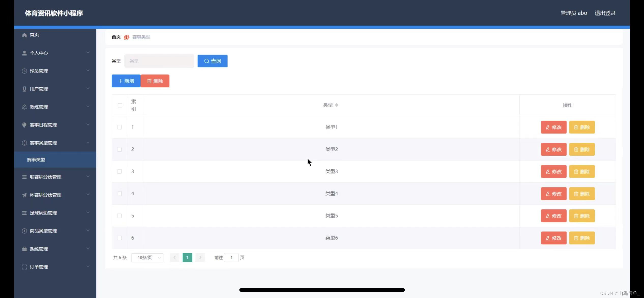644x298 pixels.
Task: Click the list icon beside 足球周边管理
Action: click(24, 213)
